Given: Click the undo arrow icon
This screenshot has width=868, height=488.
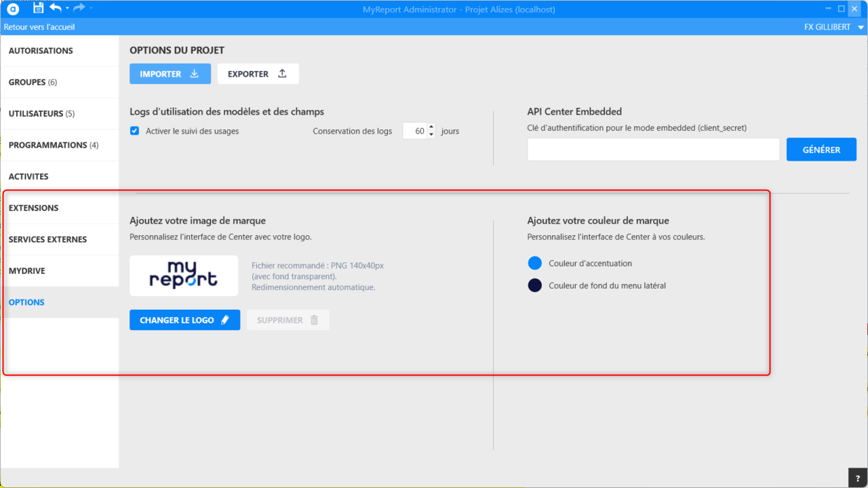Looking at the screenshot, I should coord(55,8).
